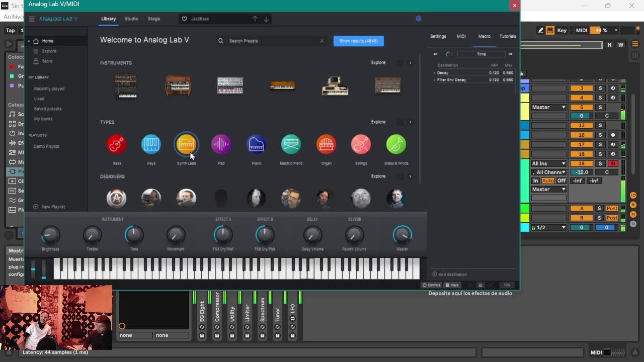Click the round M section button in Ableton
644x362 pixels.
[633, 214]
